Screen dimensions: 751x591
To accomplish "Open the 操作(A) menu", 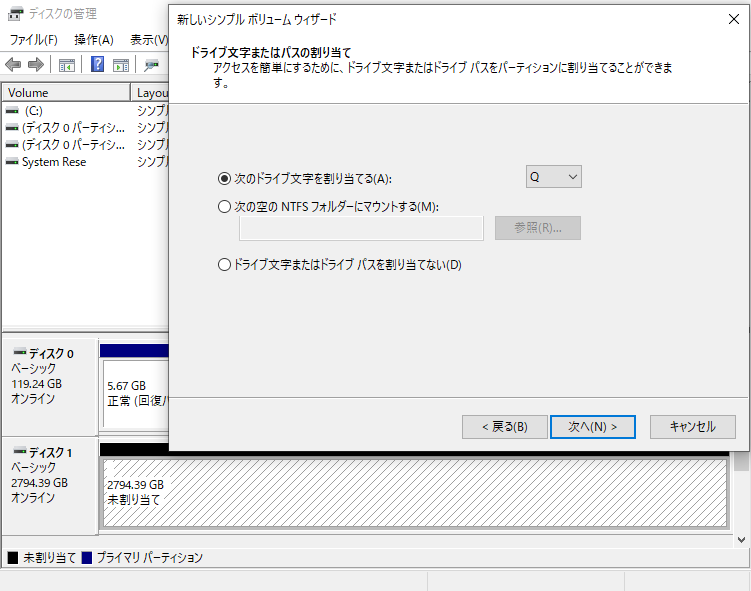I will click(x=94, y=40).
